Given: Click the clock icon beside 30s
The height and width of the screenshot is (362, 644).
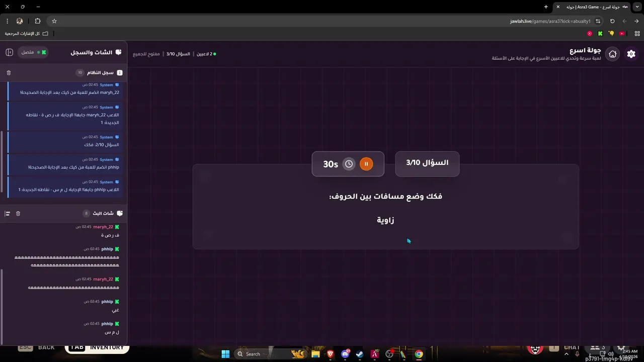Looking at the screenshot, I should click(349, 164).
